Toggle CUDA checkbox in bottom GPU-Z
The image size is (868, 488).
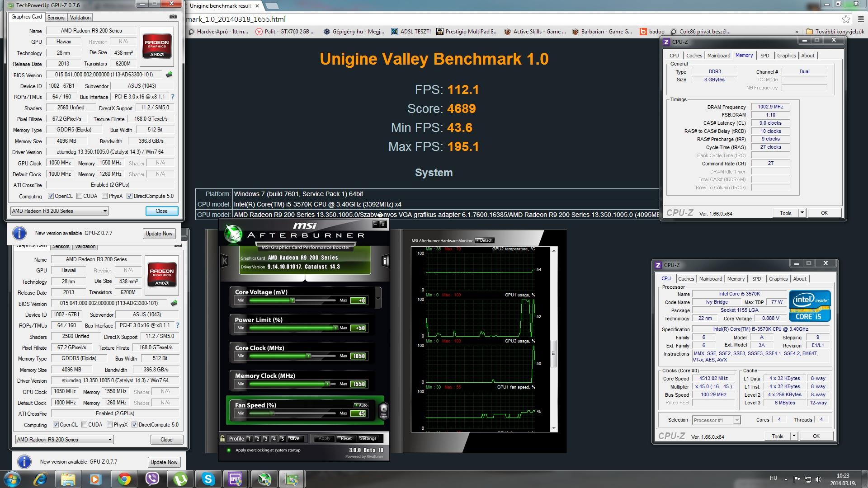pyautogui.click(x=84, y=425)
